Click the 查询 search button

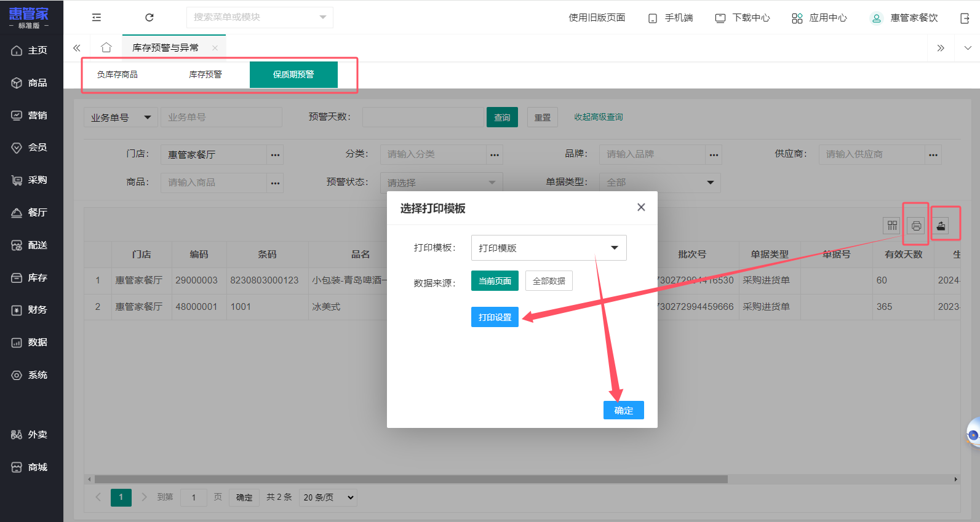502,117
